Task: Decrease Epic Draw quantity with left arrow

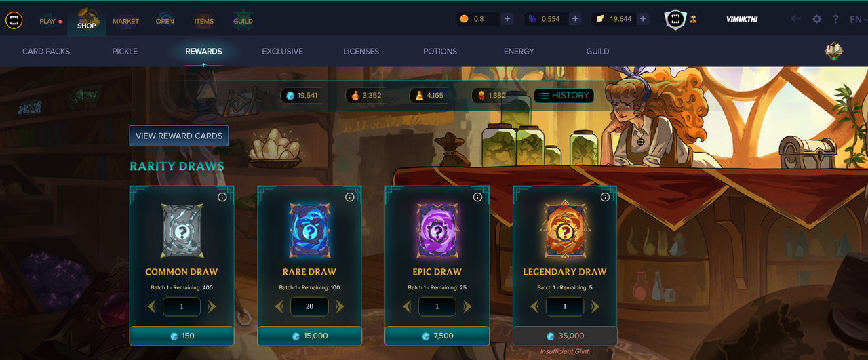Action: click(x=407, y=306)
